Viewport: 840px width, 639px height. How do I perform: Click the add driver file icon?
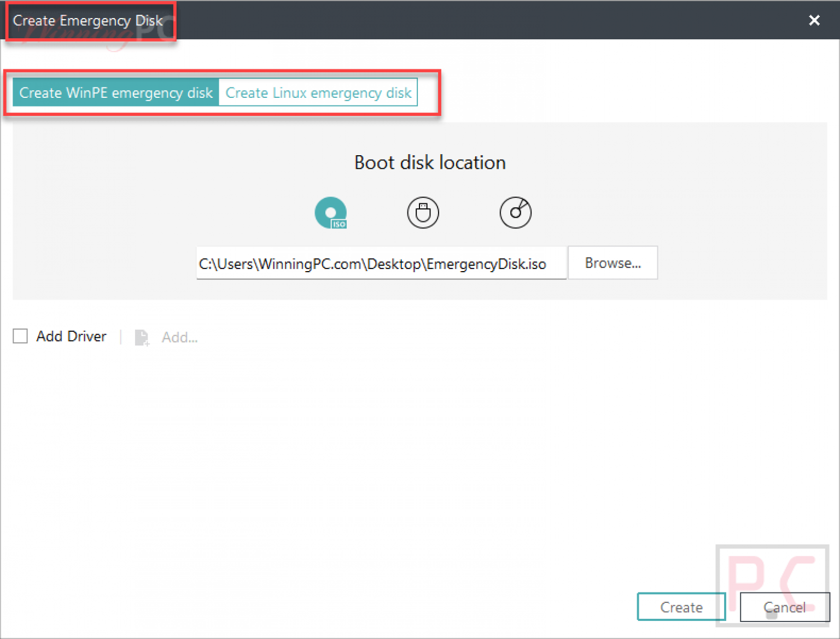[142, 337]
